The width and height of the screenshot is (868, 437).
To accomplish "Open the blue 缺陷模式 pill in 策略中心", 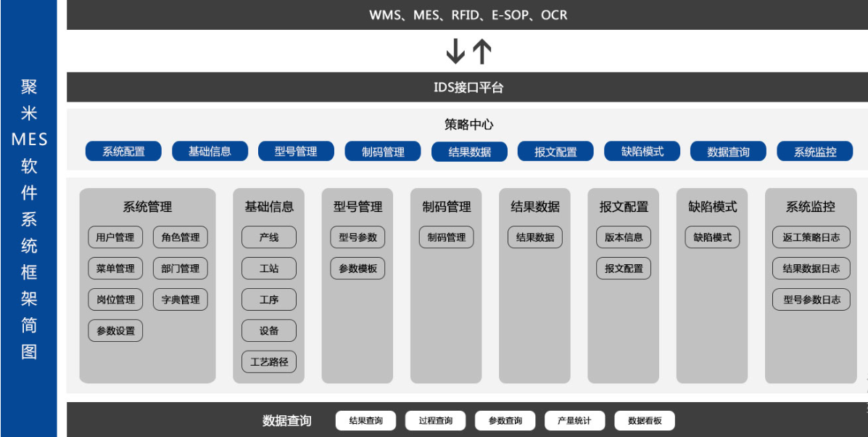I will click(642, 151).
